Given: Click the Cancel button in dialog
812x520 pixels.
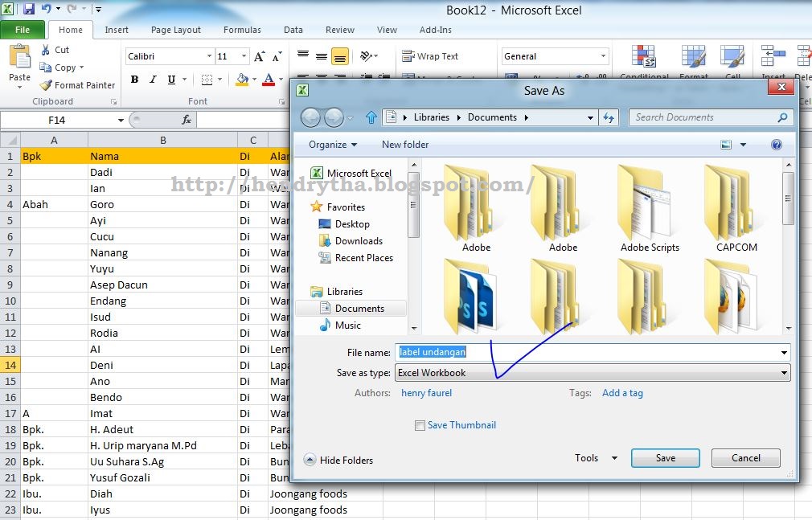Looking at the screenshot, I should [746, 458].
